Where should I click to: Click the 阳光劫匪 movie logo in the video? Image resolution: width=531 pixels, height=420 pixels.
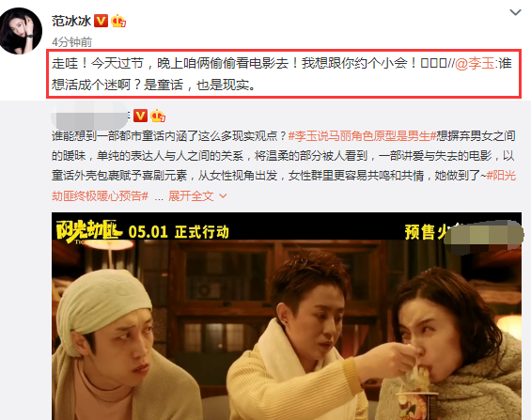coord(88,231)
